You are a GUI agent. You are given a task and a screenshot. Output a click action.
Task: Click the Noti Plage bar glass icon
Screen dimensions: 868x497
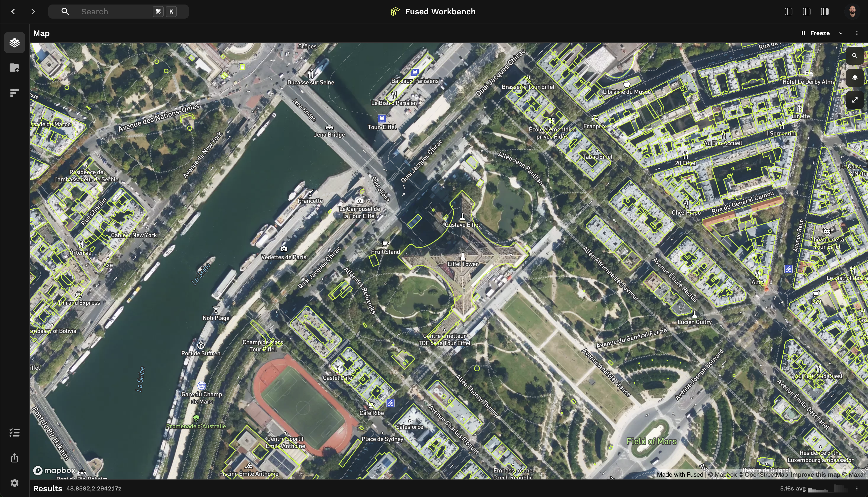pyautogui.click(x=216, y=310)
